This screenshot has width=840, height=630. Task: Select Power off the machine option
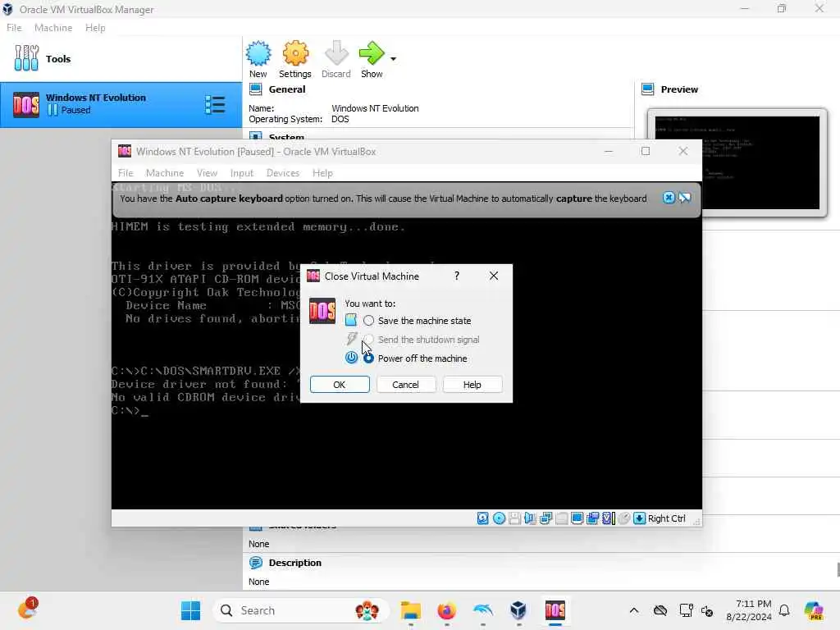click(x=368, y=358)
